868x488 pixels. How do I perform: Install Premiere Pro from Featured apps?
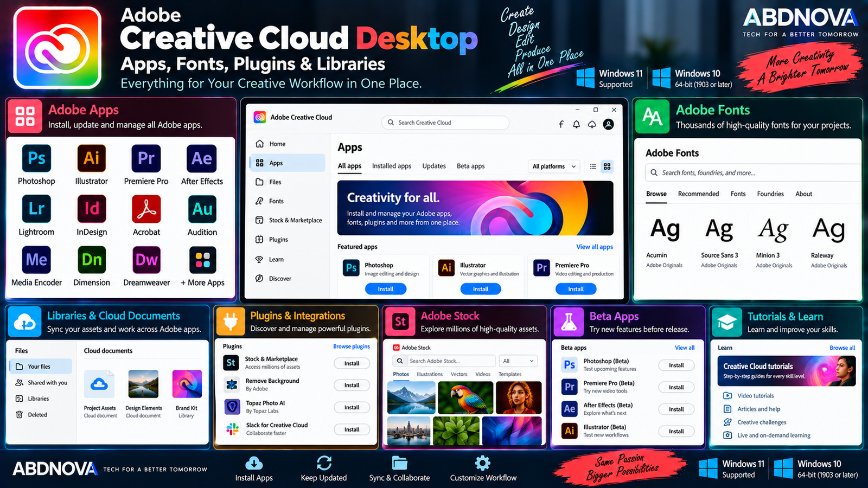(576, 289)
